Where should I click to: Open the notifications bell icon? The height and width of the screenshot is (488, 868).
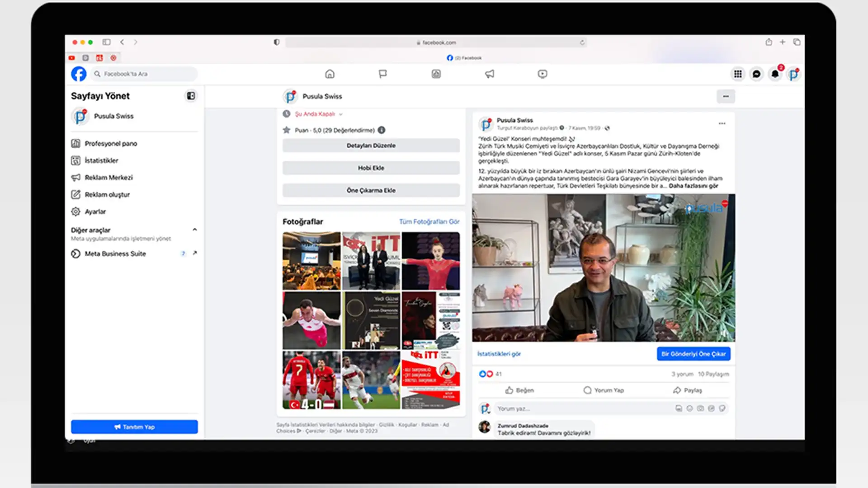pyautogui.click(x=775, y=74)
